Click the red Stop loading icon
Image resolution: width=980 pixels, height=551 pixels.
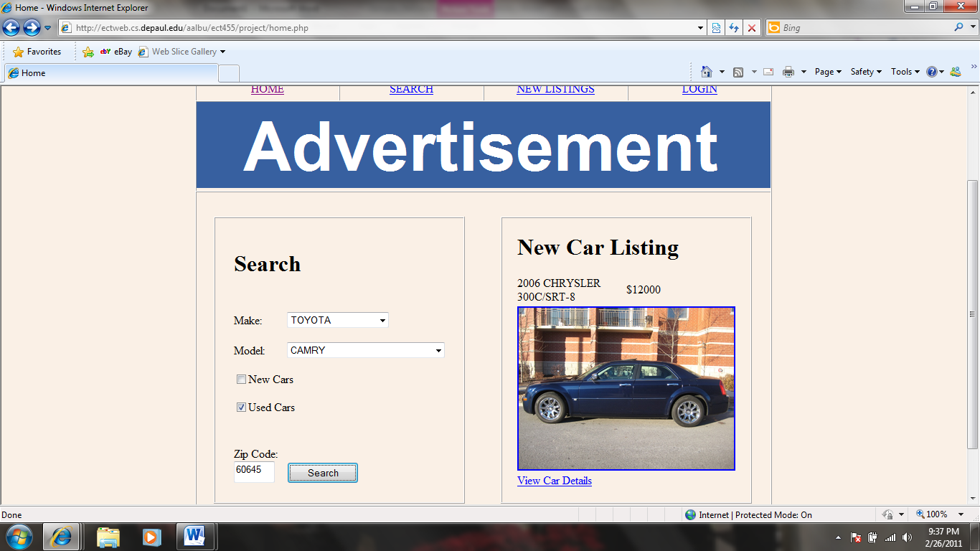752,28
